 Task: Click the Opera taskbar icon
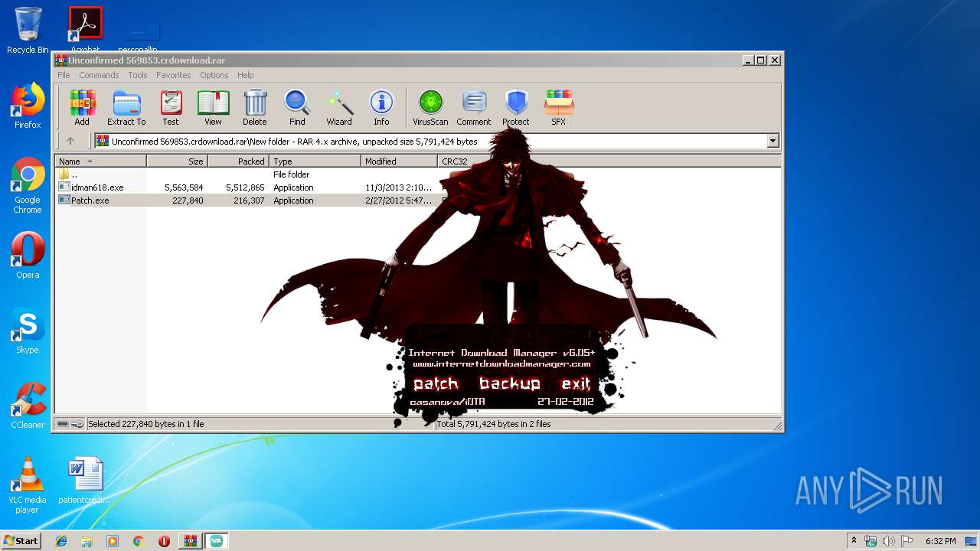[164, 541]
